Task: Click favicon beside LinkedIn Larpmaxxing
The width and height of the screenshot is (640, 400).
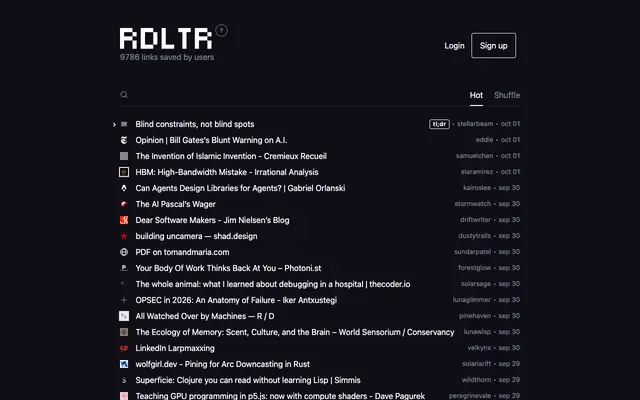Action: [124, 348]
